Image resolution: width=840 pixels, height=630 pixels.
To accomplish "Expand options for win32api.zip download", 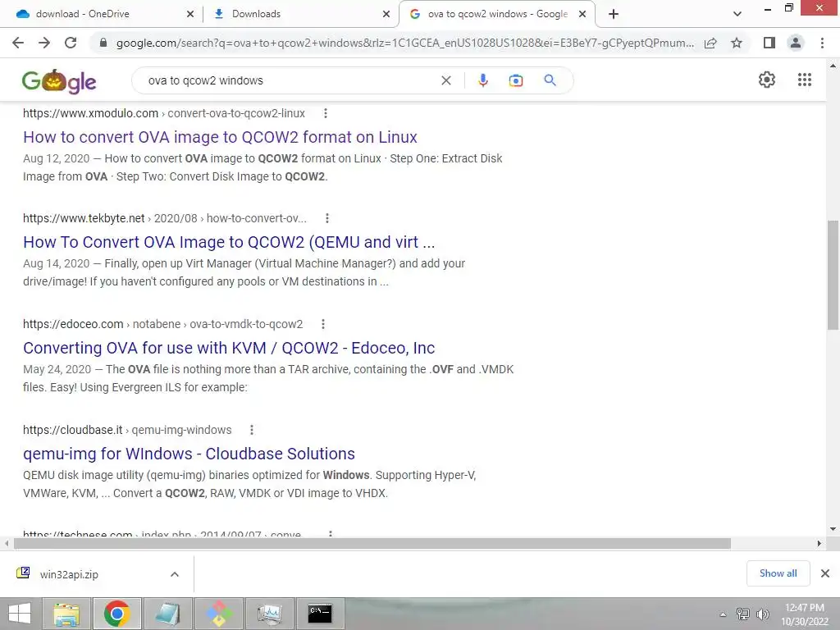I will [x=175, y=574].
